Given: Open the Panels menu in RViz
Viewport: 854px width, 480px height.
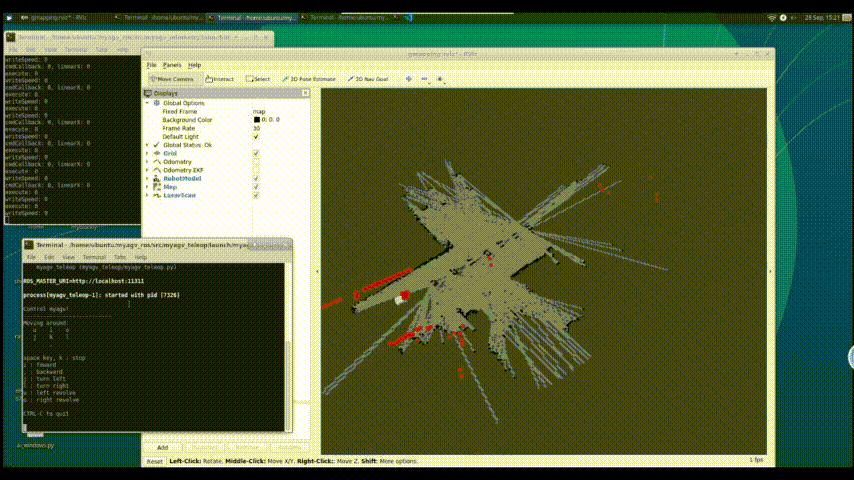Looking at the screenshot, I should pyautogui.click(x=172, y=64).
